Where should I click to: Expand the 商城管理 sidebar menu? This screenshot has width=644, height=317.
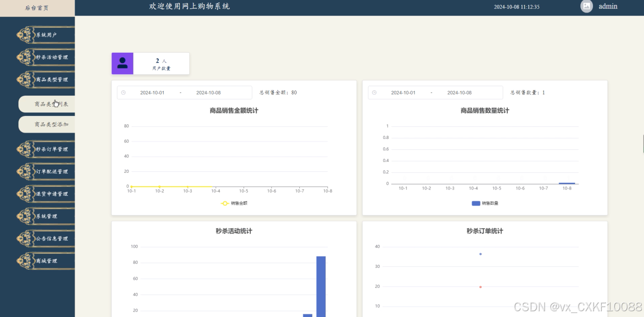click(46, 261)
